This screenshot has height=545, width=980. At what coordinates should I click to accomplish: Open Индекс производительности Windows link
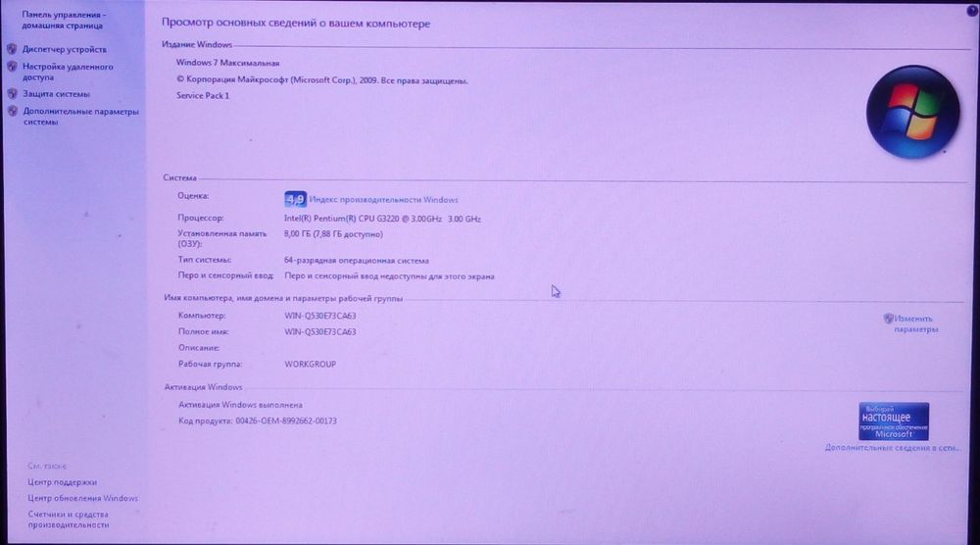[x=383, y=200]
